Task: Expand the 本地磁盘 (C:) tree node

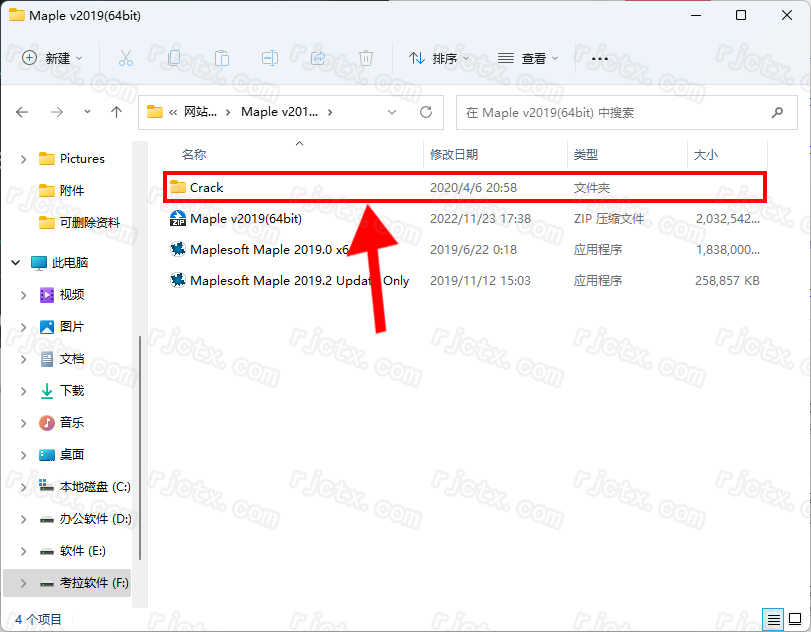Action: pos(24,487)
